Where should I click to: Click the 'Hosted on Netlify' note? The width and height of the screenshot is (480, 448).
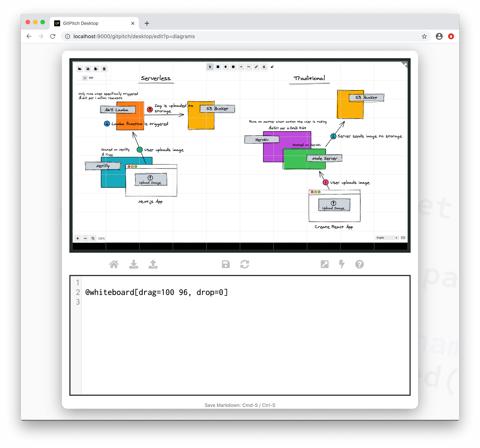(115, 150)
